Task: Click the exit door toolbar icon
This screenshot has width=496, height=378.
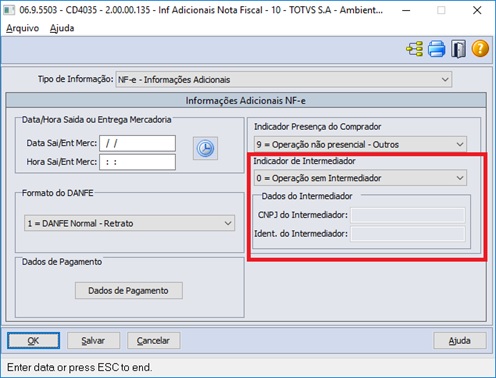Action: (x=458, y=49)
